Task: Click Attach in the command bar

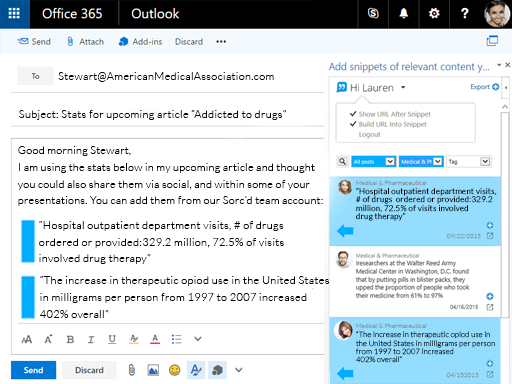Action: point(85,42)
